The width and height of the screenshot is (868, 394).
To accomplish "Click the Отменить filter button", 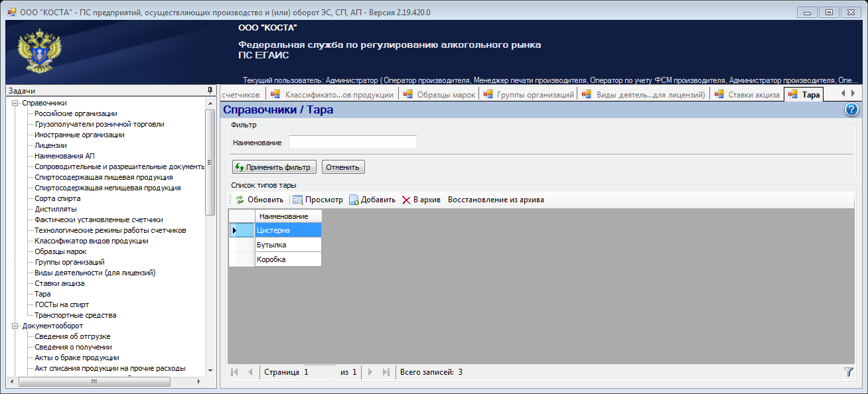I will click(343, 167).
